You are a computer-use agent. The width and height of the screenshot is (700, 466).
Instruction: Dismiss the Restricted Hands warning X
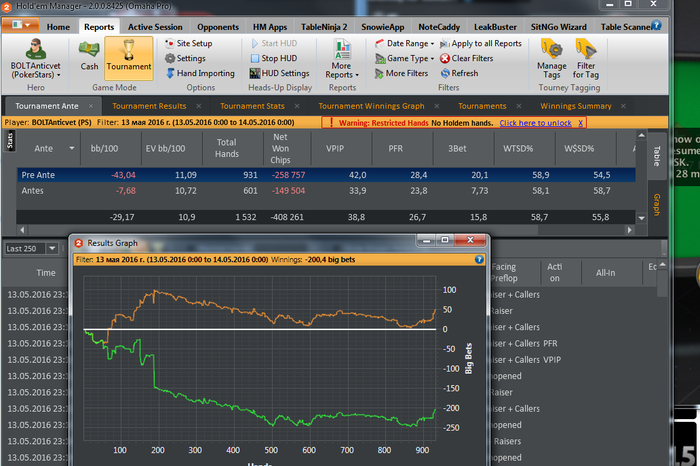(x=580, y=123)
